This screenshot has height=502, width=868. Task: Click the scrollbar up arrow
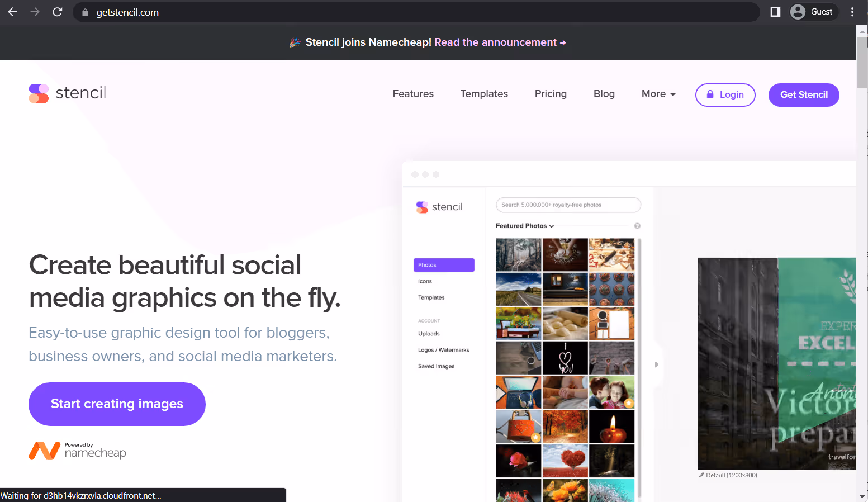click(x=862, y=31)
